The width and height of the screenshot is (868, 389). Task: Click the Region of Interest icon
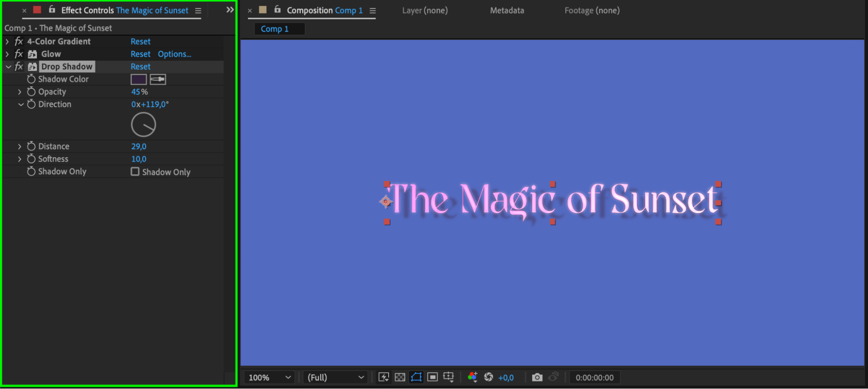tap(432, 377)
